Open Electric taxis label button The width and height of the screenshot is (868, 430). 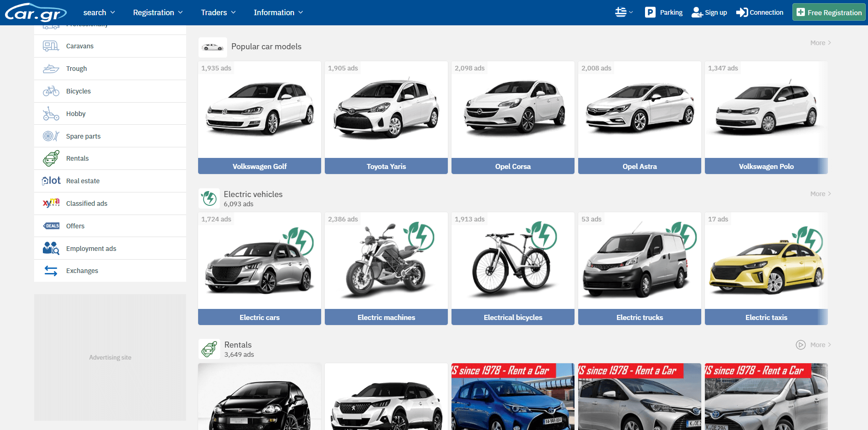766,317
